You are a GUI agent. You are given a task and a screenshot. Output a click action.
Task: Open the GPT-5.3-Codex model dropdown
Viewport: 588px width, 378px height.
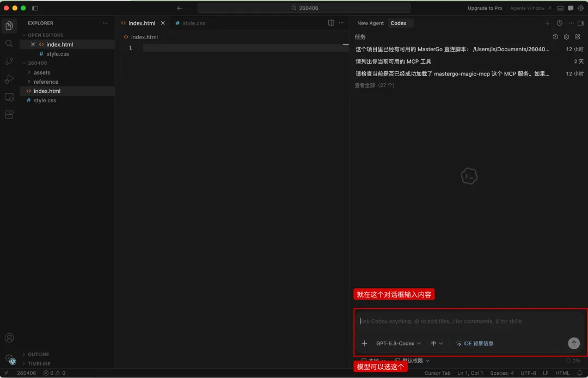(397, 343)
